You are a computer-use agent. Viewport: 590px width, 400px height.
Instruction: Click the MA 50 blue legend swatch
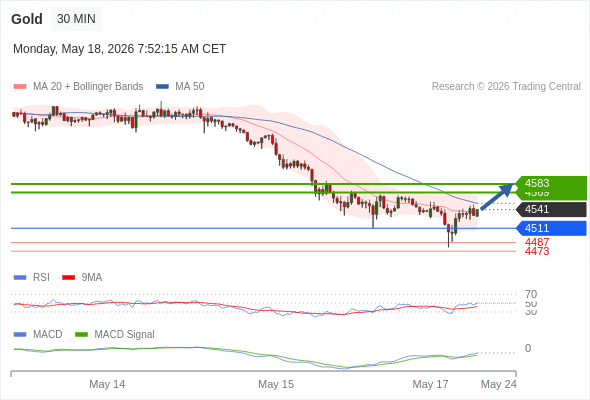pos(162,87)
